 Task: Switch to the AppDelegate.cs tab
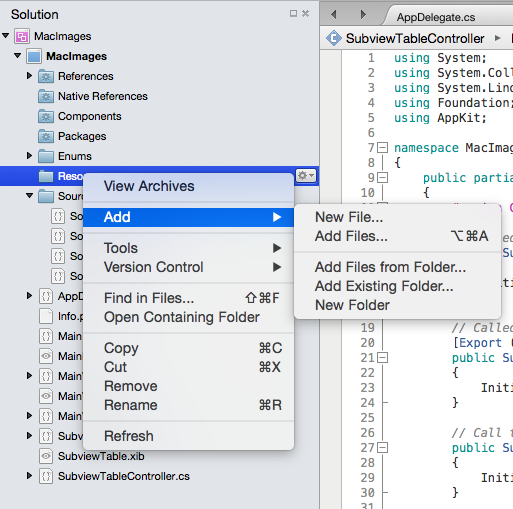pos(435,17)
